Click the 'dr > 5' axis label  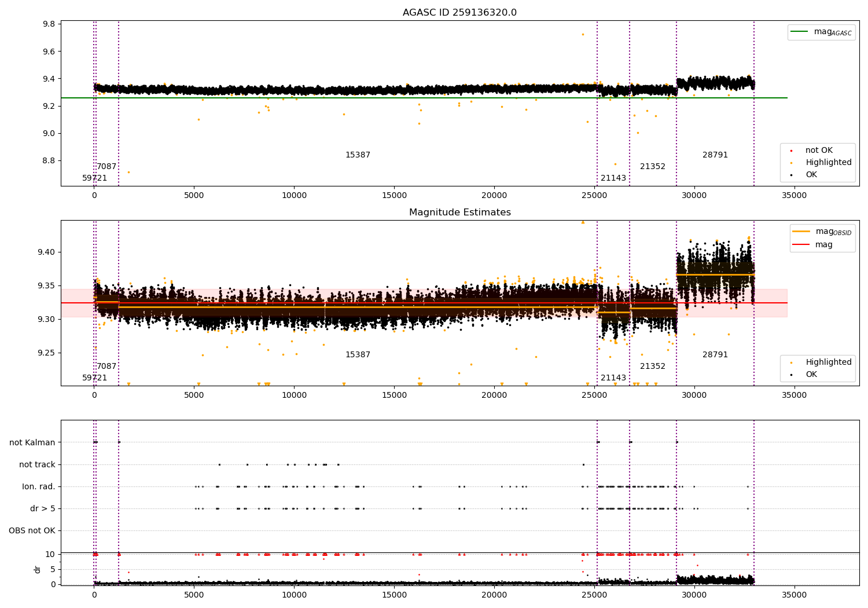(x=43, y=508)
